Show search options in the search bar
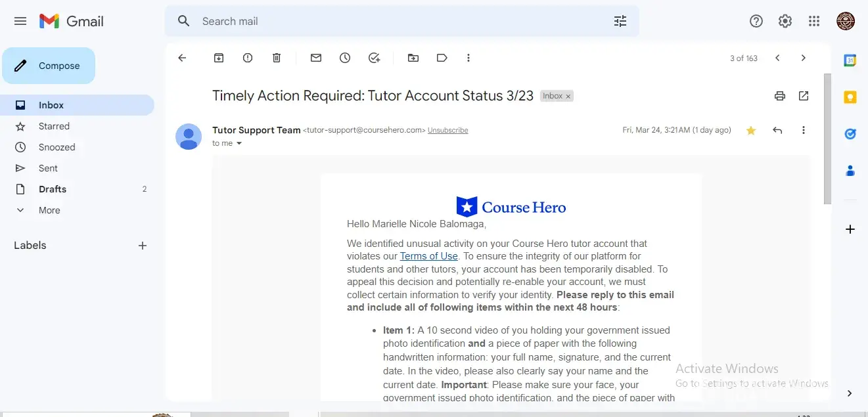 click(x=620, y=21)
